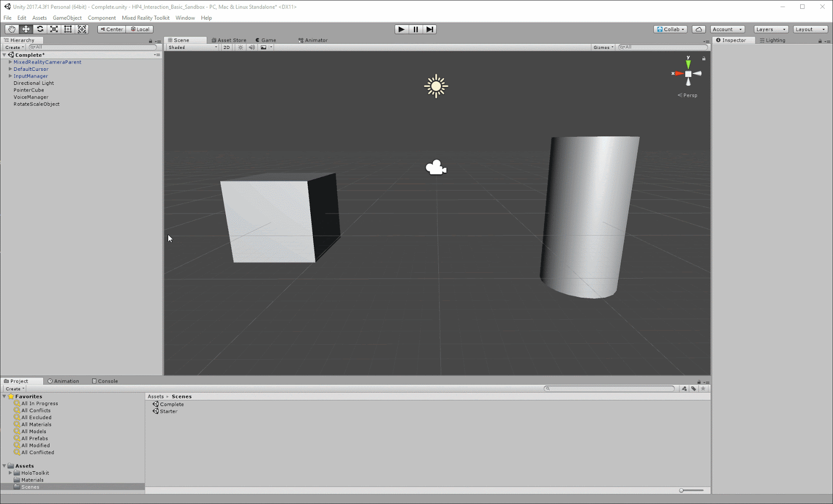Viewport: 833px width, 504px height.
Task: Select the Rect transform tool
Action: [x=68, y=29]
